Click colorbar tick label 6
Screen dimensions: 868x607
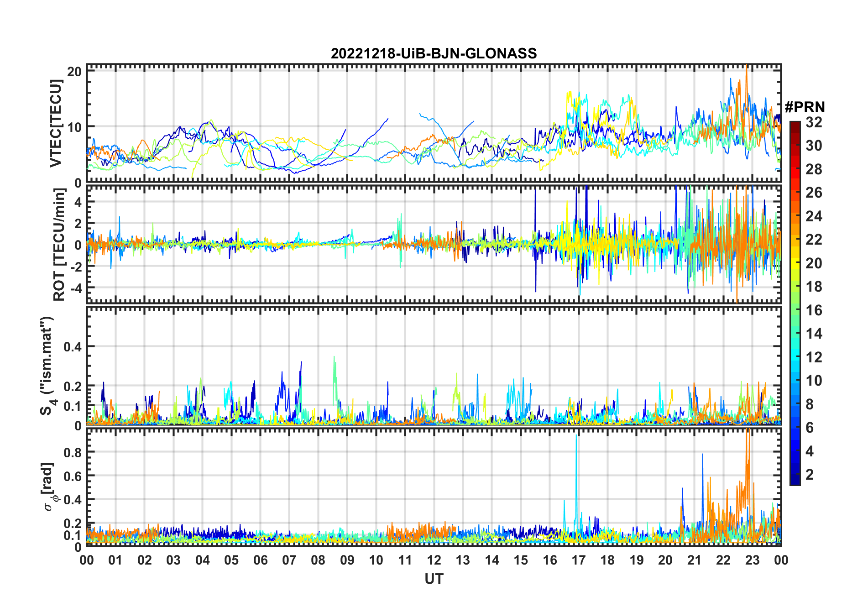810,428
